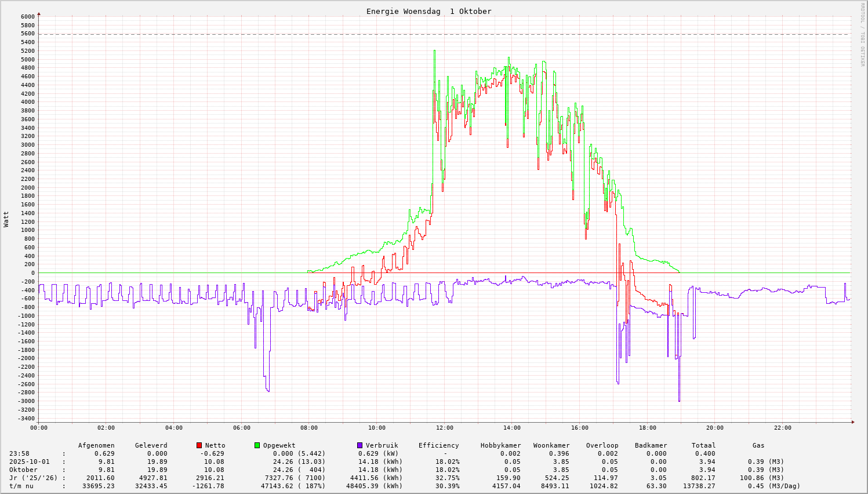Click the RRDTOOL / TOBI OETIKER watermark
Image resolution: width=868 pixels, height=494 pixels.
[x=862, y=34]
